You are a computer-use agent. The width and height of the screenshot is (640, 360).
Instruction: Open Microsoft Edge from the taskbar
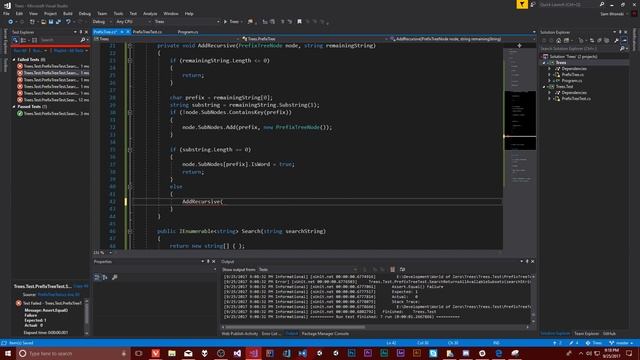498,353
